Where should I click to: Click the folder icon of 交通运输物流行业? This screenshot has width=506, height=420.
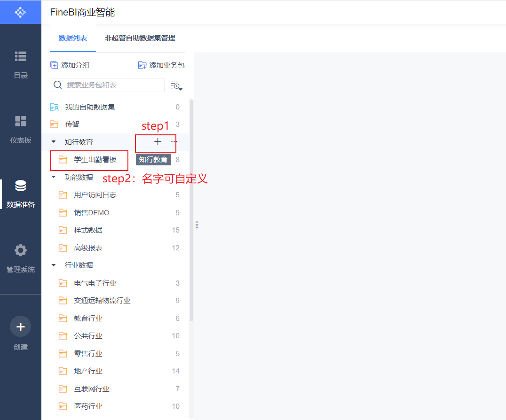(63, 301)
